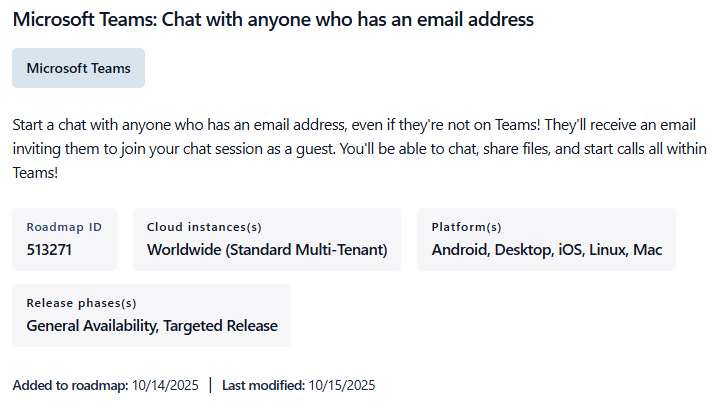Click the Added to roadmap label
Image resolution: width=715 pixels, height=411 pixels.
[70, 385]
